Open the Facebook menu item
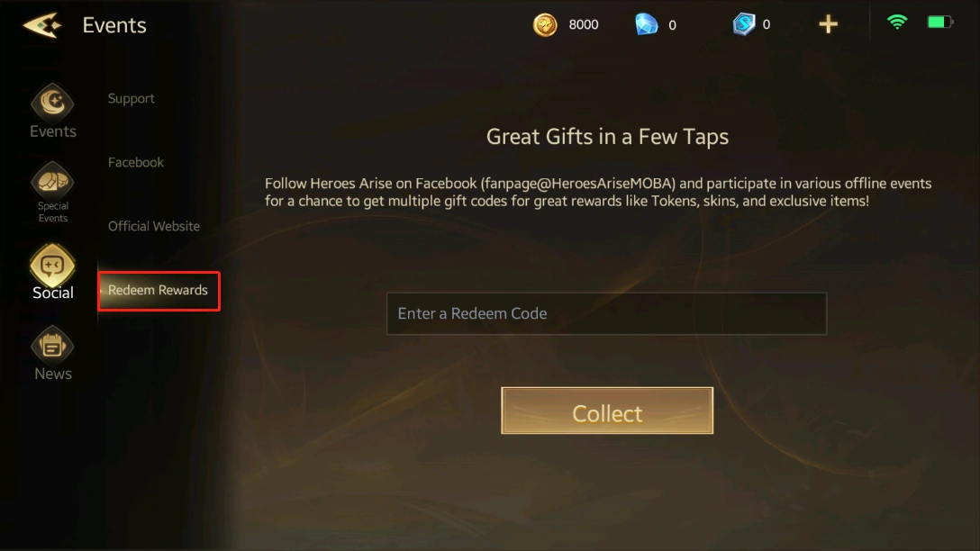Viewport: 980px width, 551px height. pyautogui.click(x=136, y=162)
